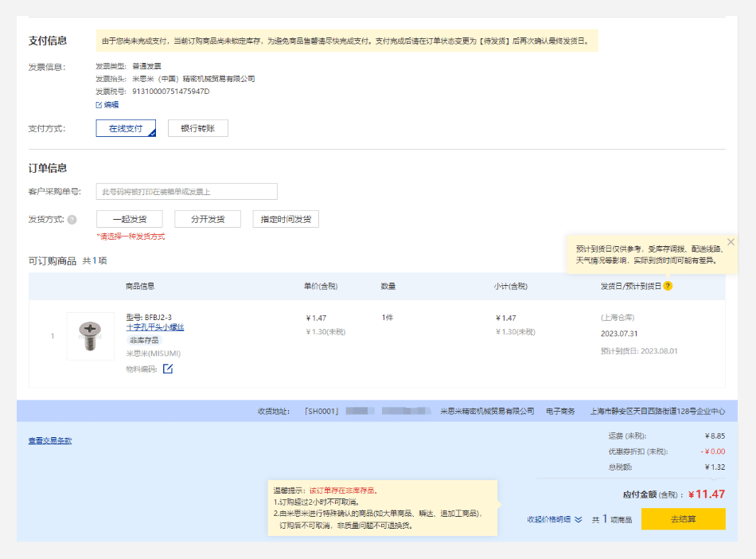Click the 客户采购单号 input field

[186, 191]
